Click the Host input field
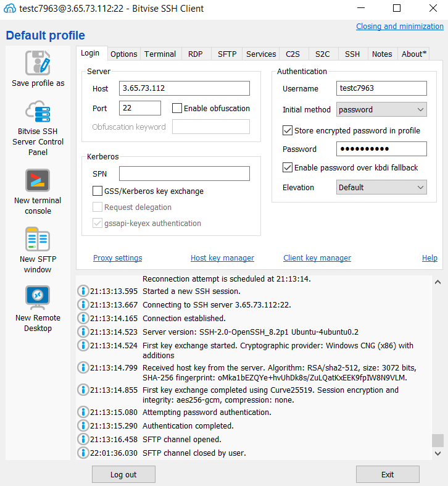The height and width of the screenshot is (486, 448). coord(185,88)
